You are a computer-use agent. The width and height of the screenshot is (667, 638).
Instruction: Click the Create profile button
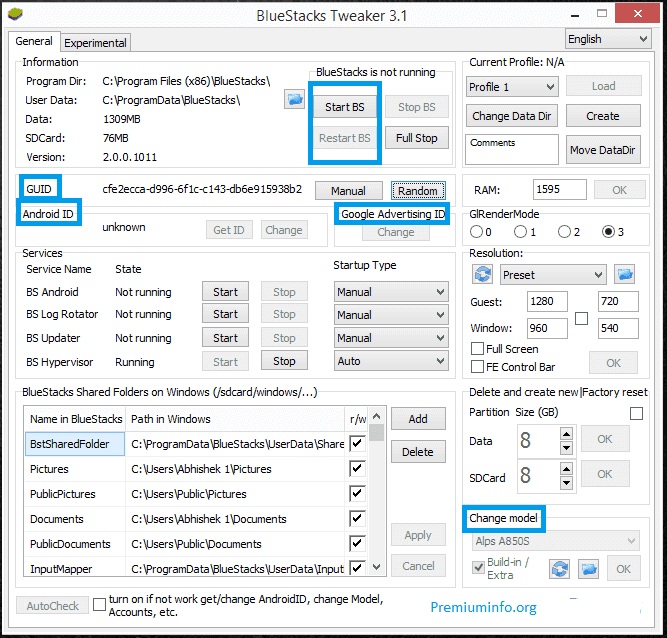(x=603, y=116)
